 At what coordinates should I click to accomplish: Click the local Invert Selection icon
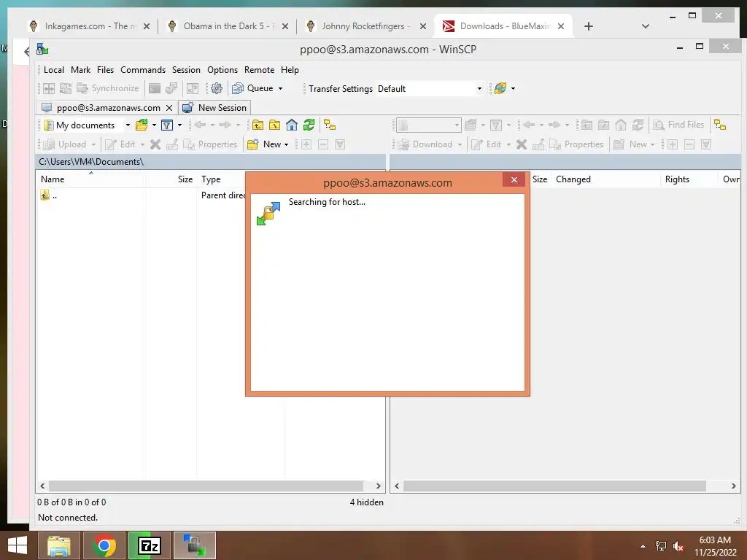[x=340, y=144]
